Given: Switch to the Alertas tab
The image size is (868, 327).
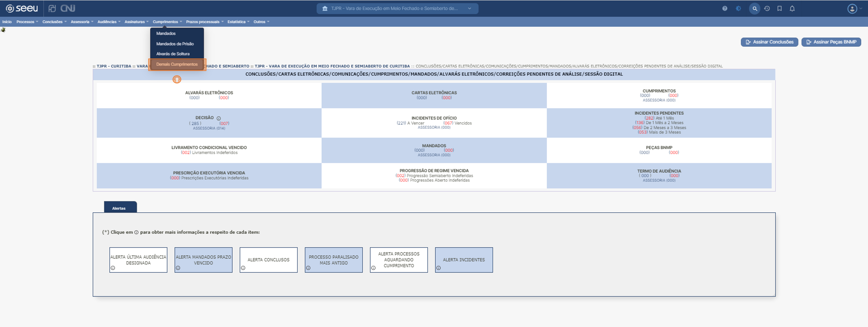Looking at the screenshot, I should coord(120,207).
